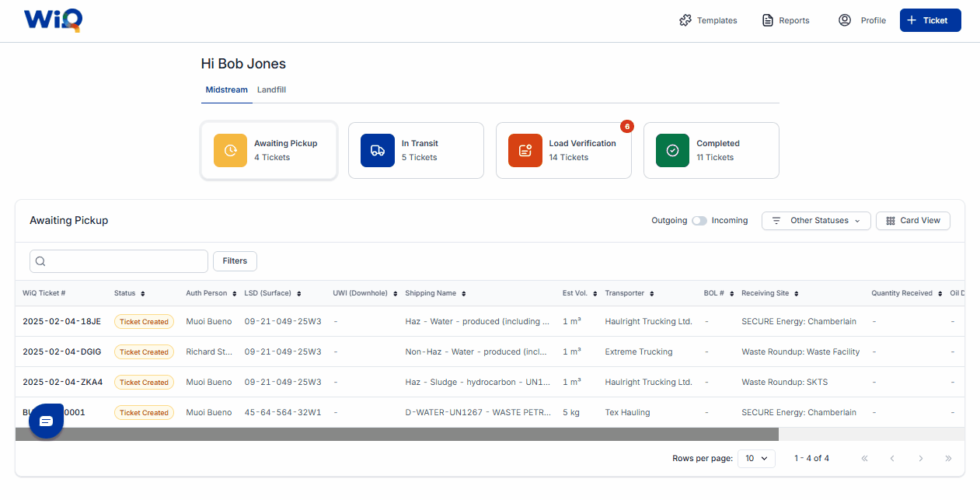
Task: Click the Haz - Sludge shipping name cell
Action: pos(477,382)
